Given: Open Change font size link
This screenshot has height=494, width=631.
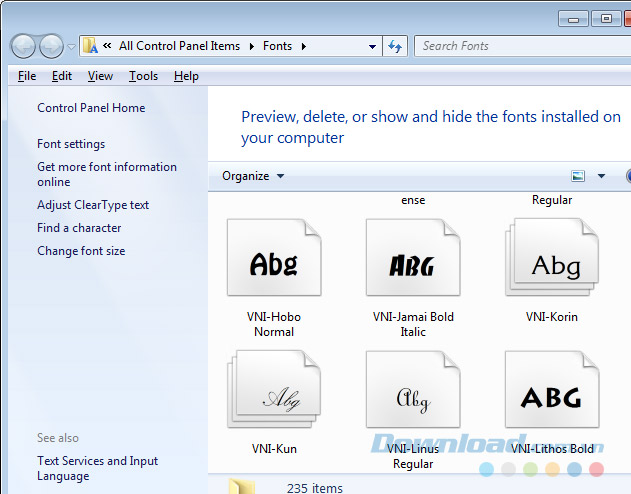Looking at the screenshot, I should point(81,251).
